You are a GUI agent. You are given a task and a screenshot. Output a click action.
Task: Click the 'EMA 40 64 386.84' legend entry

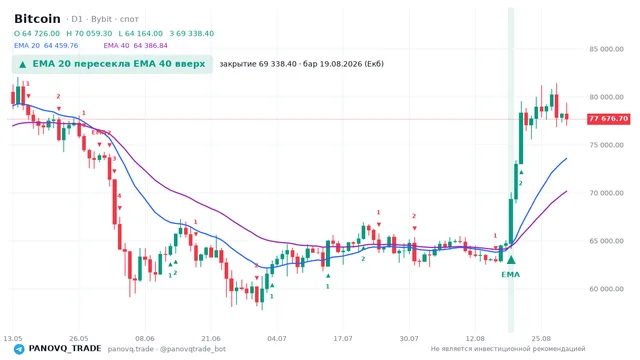(x=136, y=46)
